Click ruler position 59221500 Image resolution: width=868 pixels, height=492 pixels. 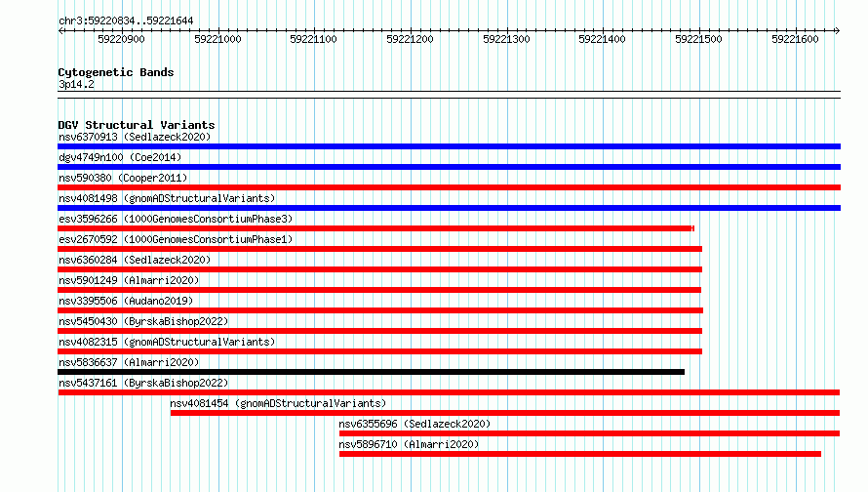pos(698,39)
